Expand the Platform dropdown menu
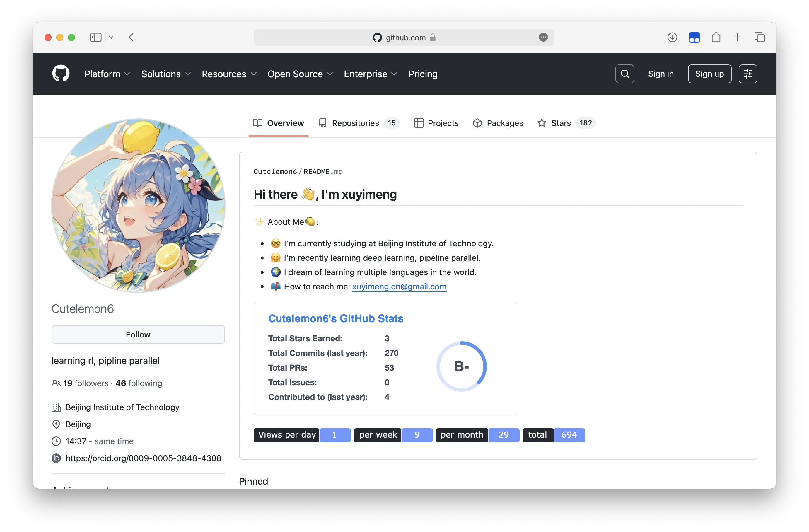Screen dimensions: 809x532 [x=107, y=74]
